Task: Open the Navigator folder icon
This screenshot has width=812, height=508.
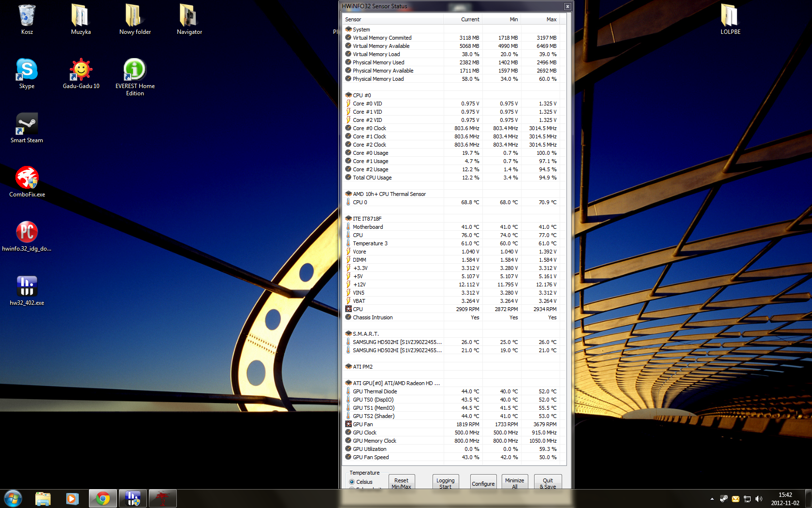Action: pos(189,19)
